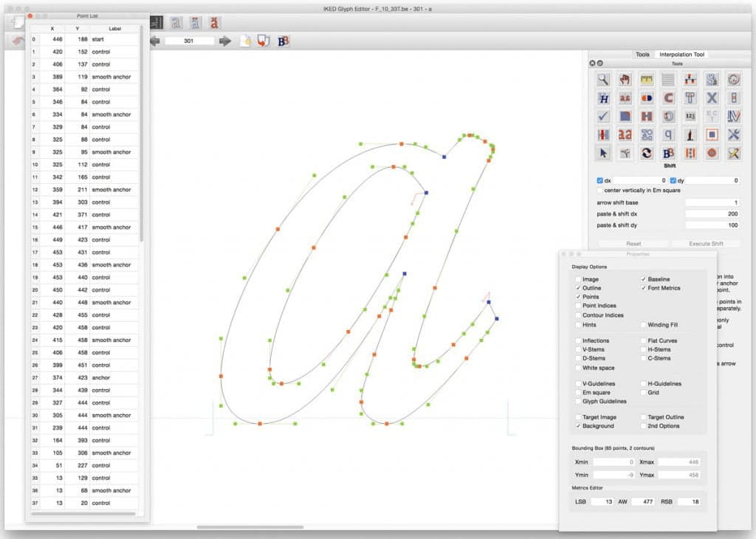
Task: Choose the ruler measure tool
Action: pyautogui.click(x=647, y=79)
